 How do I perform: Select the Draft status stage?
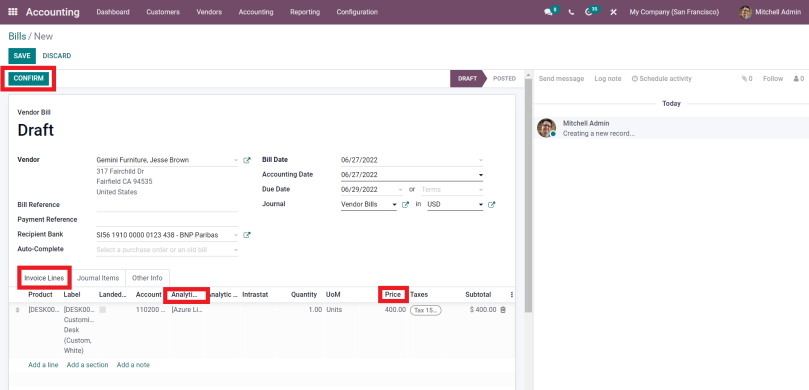tap(467, 79)
